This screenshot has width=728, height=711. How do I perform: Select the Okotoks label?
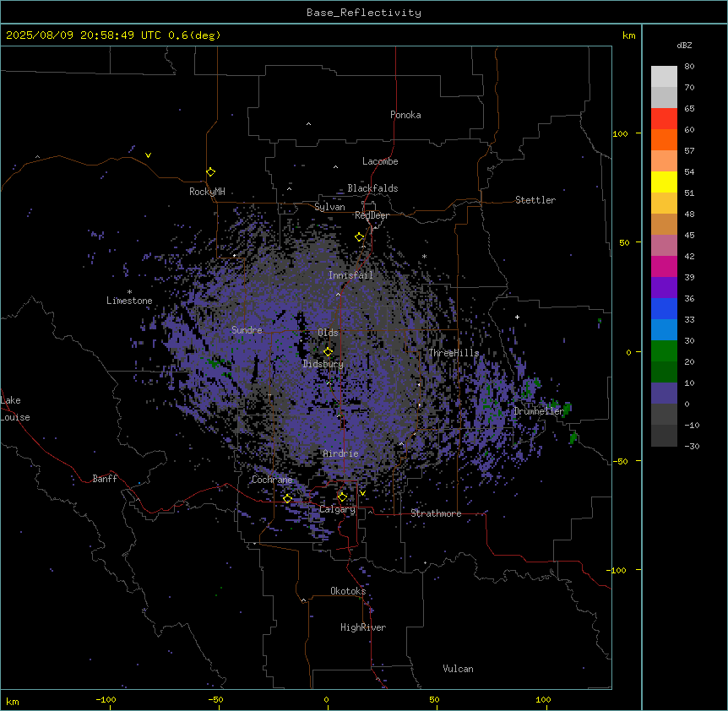348,591
